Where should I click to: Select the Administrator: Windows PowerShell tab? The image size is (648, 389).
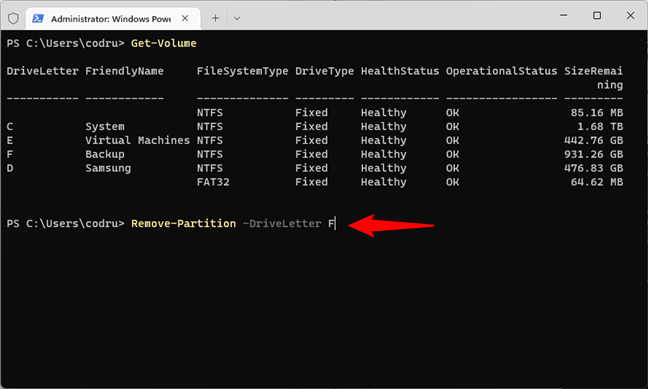click(x=113, y=19)
